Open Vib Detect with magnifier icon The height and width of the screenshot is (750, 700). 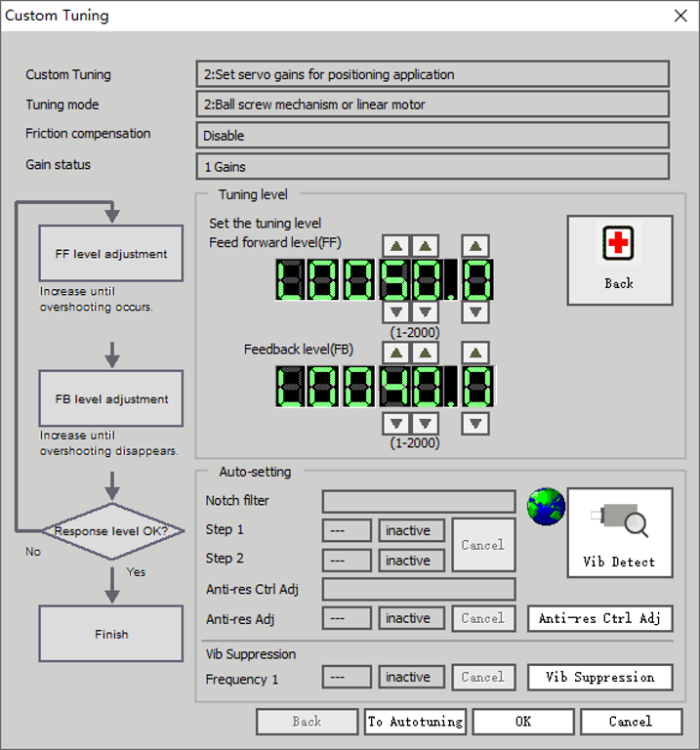(x=620, y=533)
